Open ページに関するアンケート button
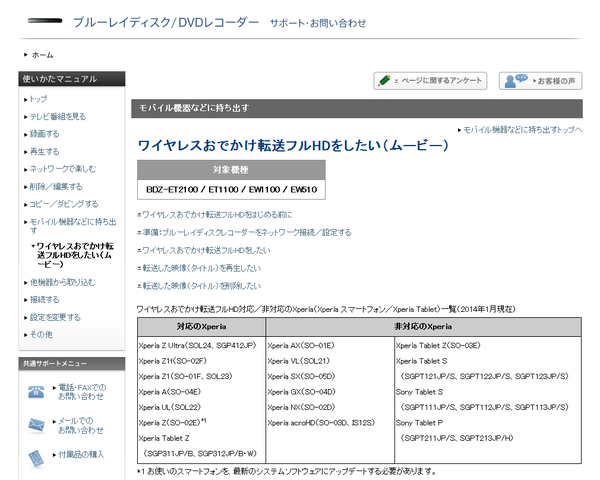Screen dimensions: 600x480 coord(430,81)
